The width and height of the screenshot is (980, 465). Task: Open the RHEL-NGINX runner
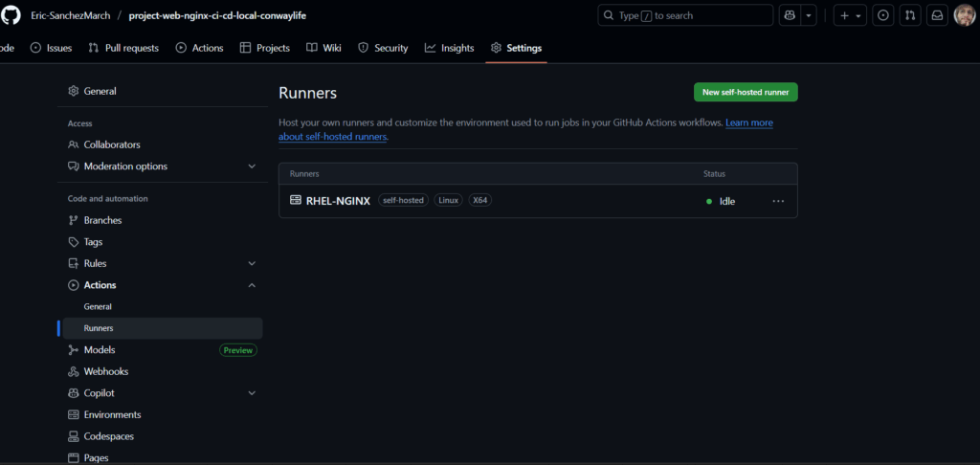click(338, 201)
